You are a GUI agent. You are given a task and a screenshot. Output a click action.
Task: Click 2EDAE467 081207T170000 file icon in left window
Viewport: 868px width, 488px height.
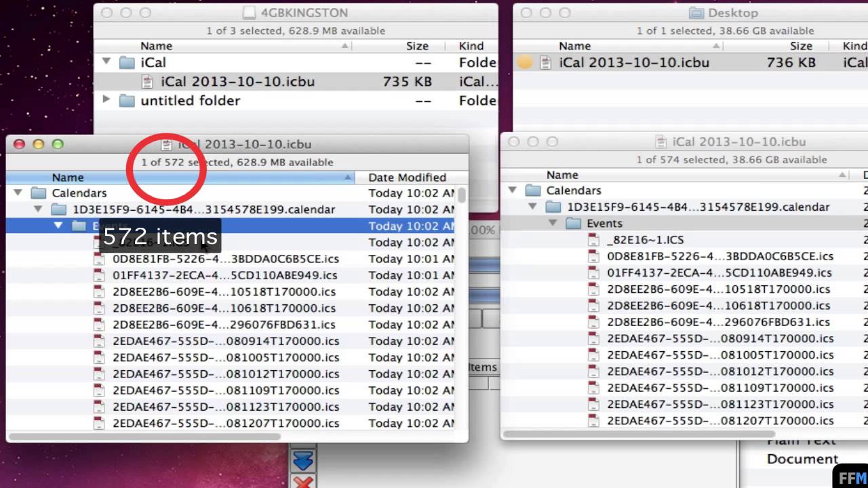tap(100, 423)
